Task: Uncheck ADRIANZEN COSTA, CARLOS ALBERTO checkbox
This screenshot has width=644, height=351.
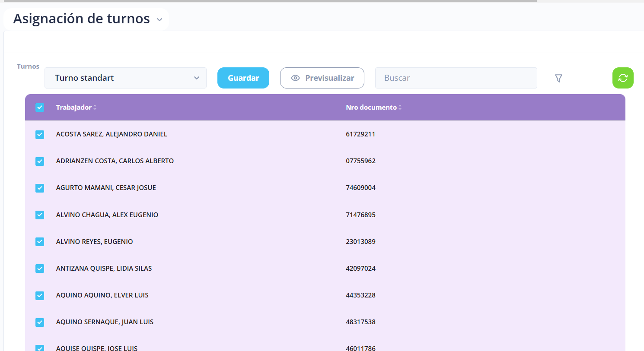Action: (40, 161)
